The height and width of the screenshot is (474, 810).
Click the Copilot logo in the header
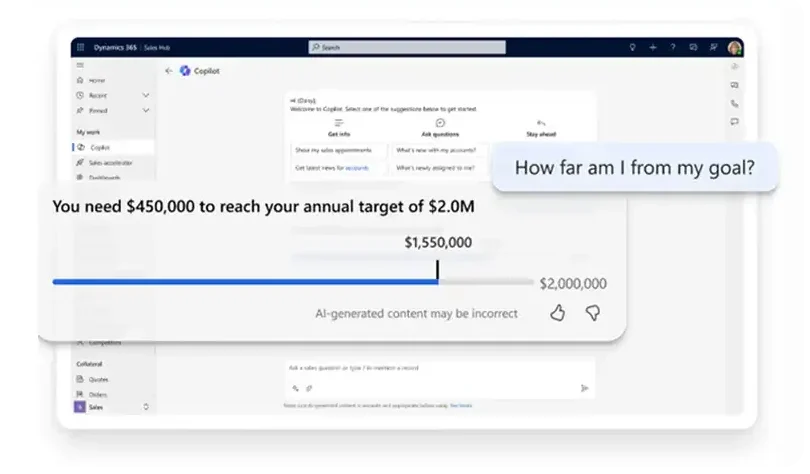coord(185,71)
